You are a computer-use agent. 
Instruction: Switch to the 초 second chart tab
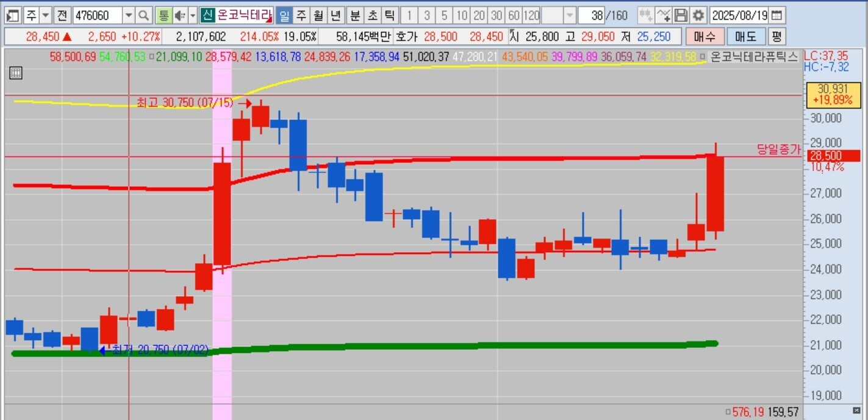pyautogui.click(x=371, y=15)
